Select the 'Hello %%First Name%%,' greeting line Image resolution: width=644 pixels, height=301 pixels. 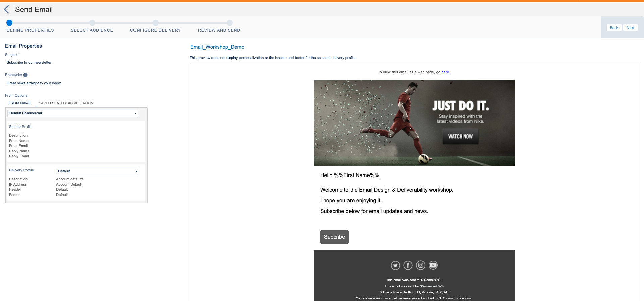click(x=351, y=175)
